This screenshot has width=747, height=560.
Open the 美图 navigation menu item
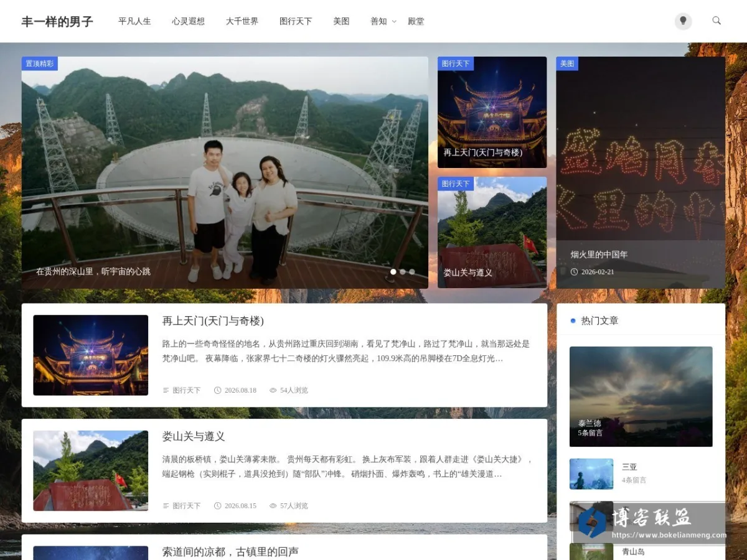341,21
